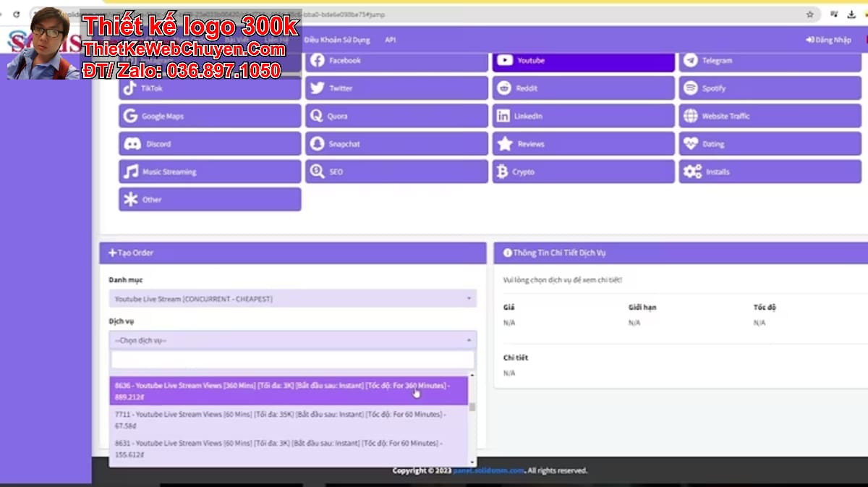Viewport: 868px width, 487px height.
Task: Select the Discord icon button
Action: 132,144
